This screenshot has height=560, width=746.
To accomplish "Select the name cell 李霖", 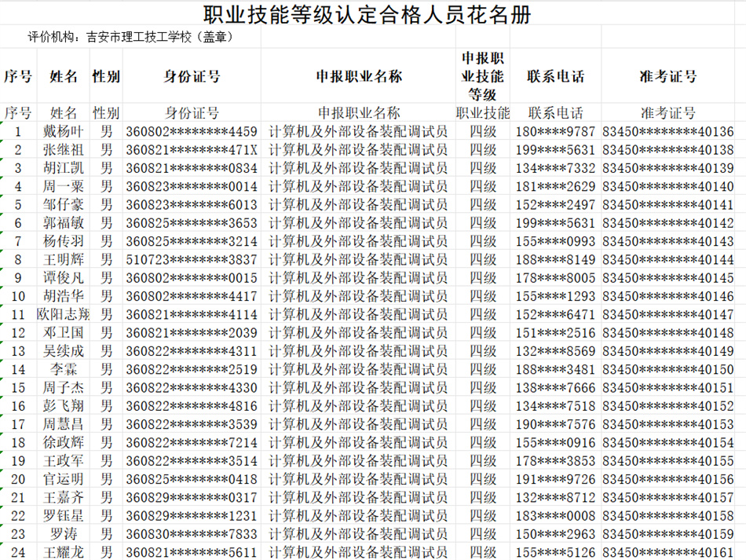I will pos(64,369).
